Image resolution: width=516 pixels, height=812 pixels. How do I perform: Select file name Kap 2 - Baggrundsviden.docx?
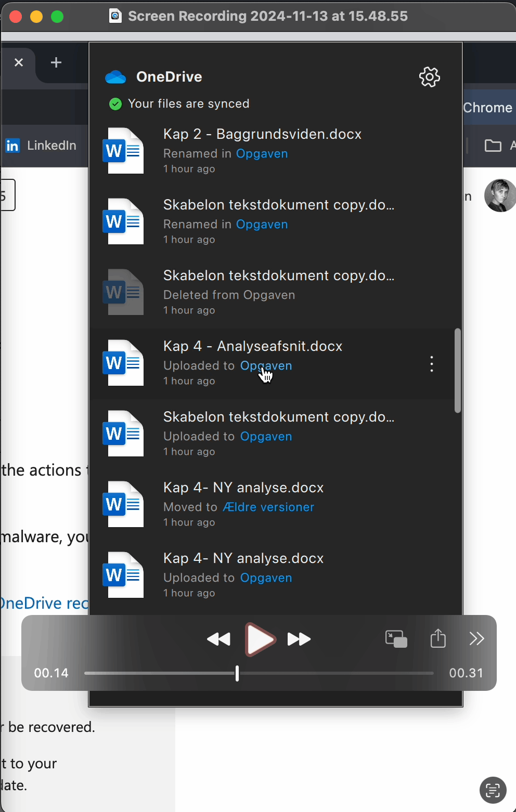pos(262,134)
